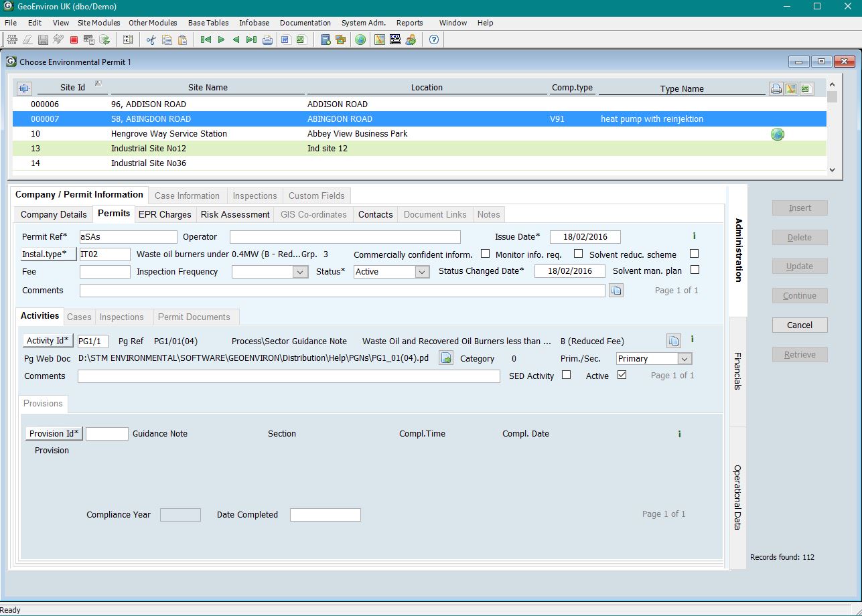
Task: Click the red Stop icon in toolbar
Action: tap(74, 40)
